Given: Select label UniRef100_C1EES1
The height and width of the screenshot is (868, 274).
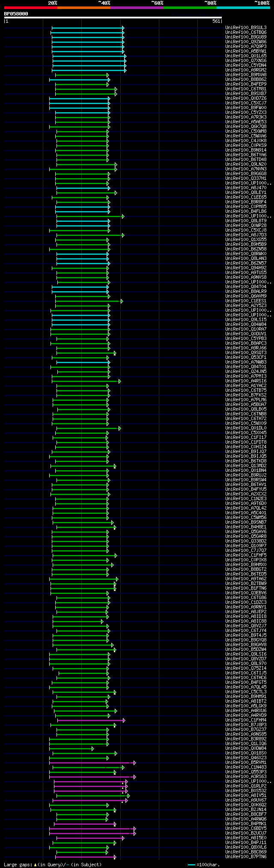Looking at the screenshot, I should click(x=246, y=301).
